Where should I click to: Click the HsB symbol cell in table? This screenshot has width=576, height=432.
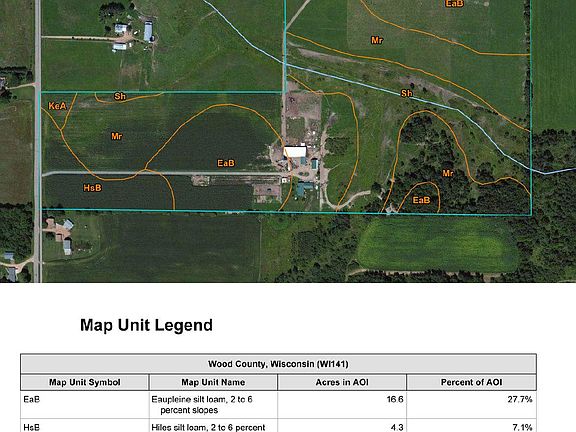coord(85,426)
